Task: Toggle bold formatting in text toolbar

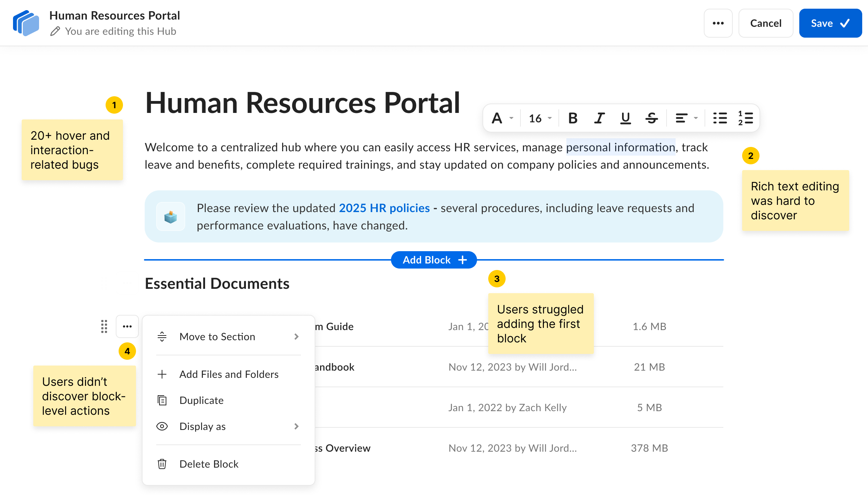Action: (573, 118)
